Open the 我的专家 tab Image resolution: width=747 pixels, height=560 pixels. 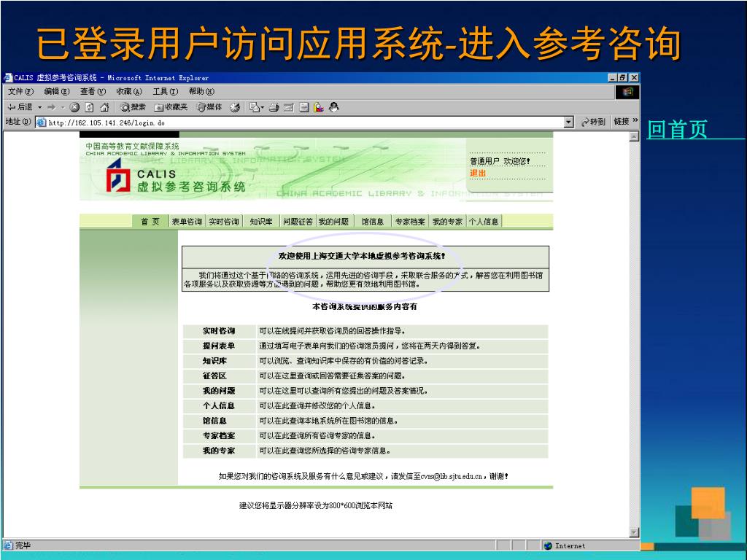pos(447,222)
